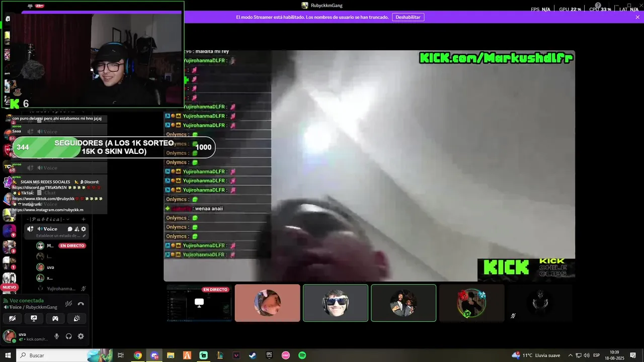644x362 pixels.
Task: Open Google Chrome from the taskbar
Action: [138, 355]
